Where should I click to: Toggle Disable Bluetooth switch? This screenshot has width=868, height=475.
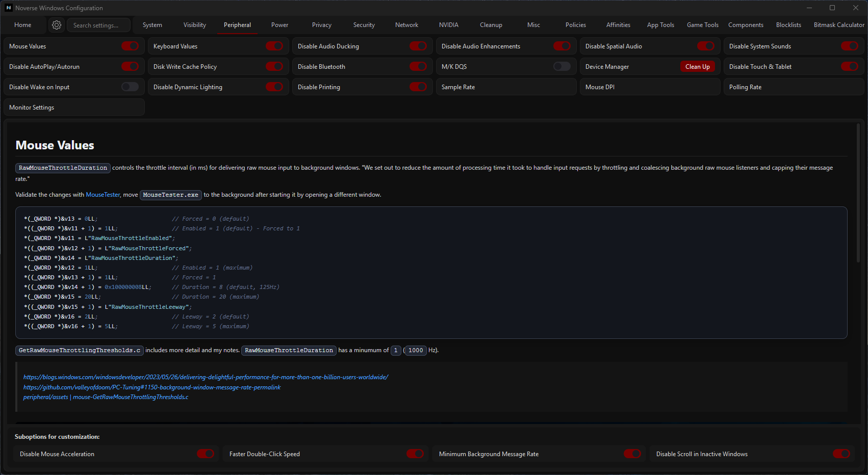coord(418,67)
